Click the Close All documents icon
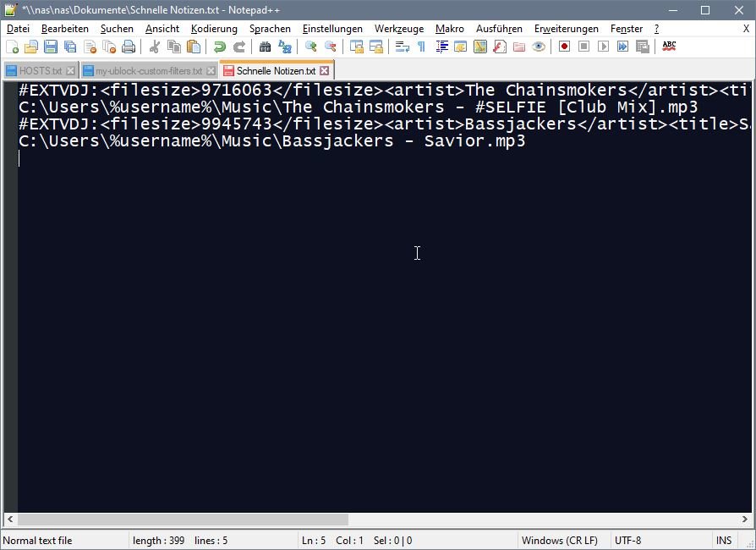Image resolution: width=756 pixels, height=550 pixels. [109, 47]
